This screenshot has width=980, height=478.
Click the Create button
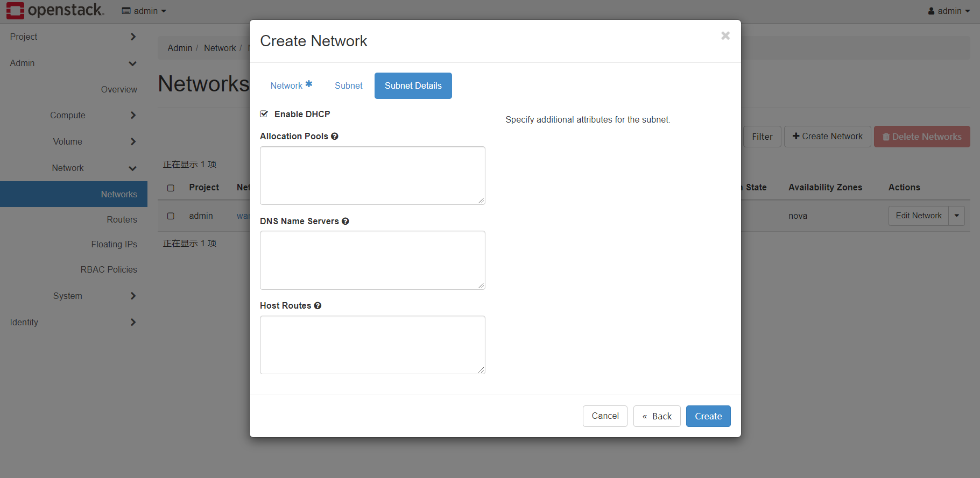pyautogui.click(x=708, y=416)
